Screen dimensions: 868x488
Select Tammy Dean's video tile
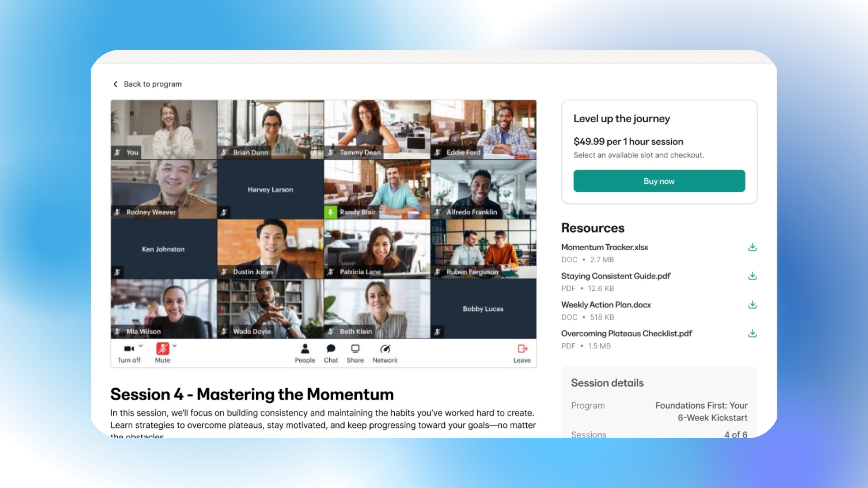tap(377, 129)
